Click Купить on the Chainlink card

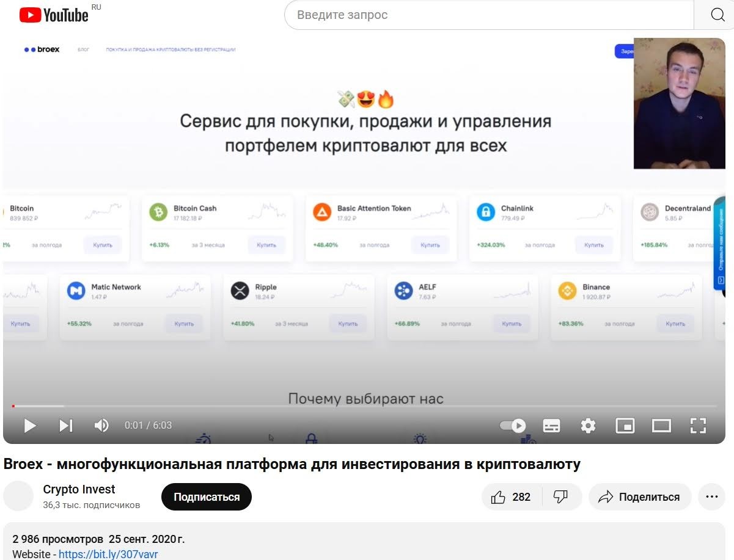click(x=594, y=245)
